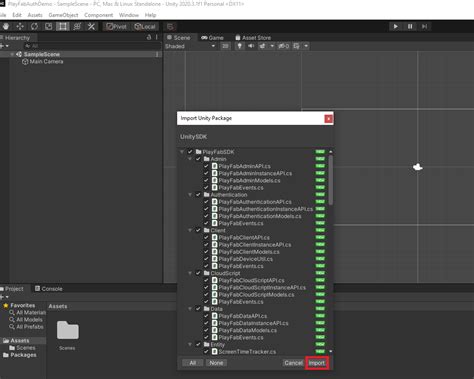Uncheck the Client folder checkbox
This screenshot has width=474, height=379.
[198, 230]
